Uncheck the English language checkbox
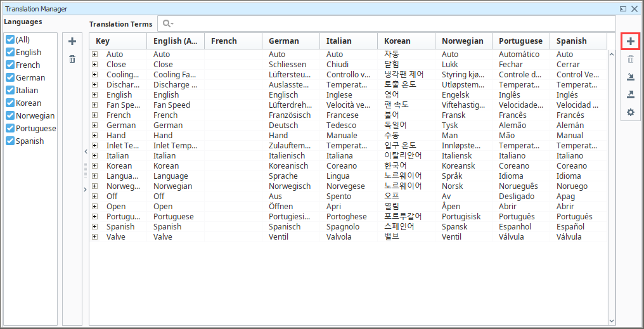The width and height of the screenshot is (644, 329). coord(10,52)
